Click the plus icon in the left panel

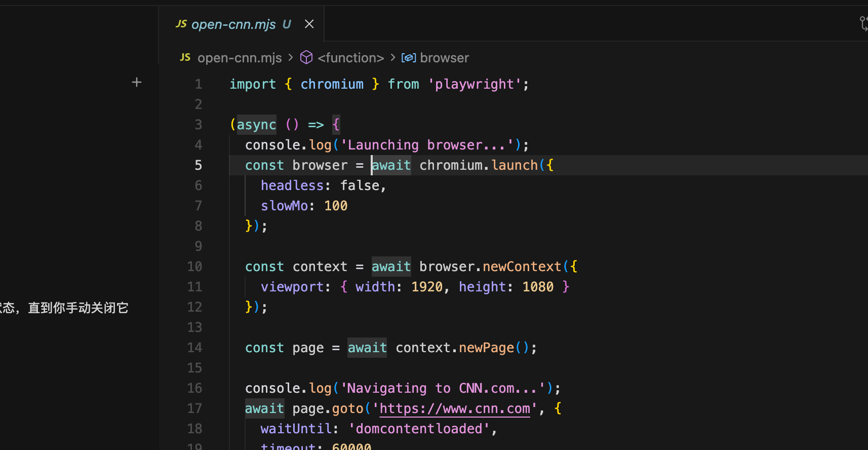click(137, 82)
